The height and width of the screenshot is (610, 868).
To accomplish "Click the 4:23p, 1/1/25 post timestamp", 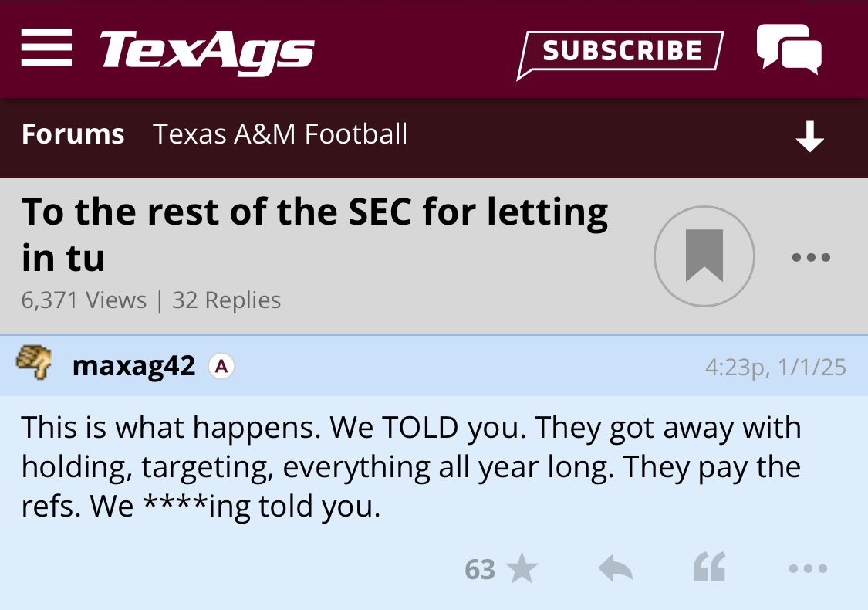I will tap(775, 367).
